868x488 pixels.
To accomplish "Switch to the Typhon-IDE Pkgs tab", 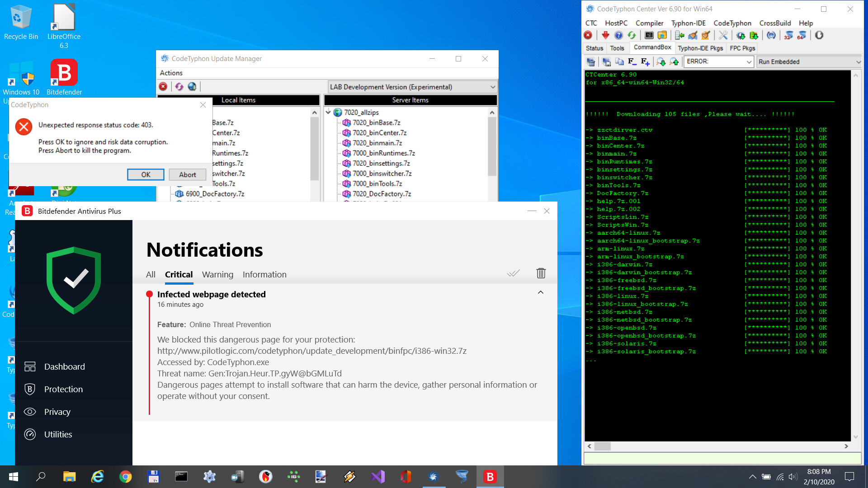I will 700,48.
